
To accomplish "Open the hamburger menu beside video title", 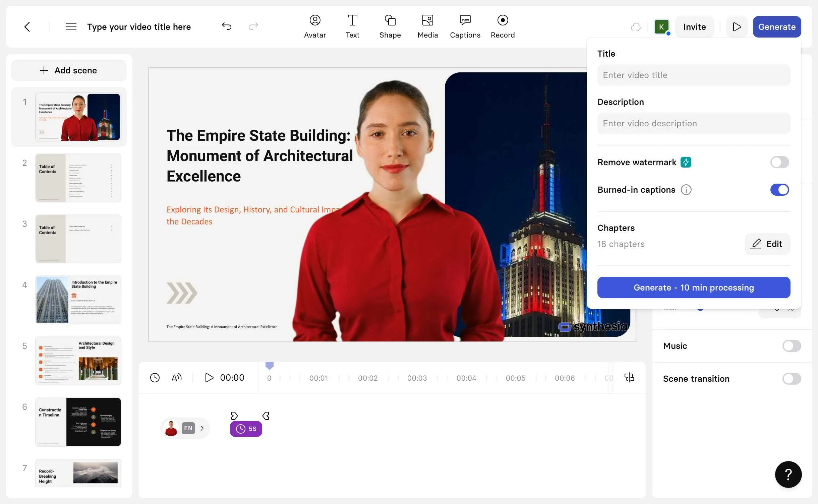I will (71, 27).
